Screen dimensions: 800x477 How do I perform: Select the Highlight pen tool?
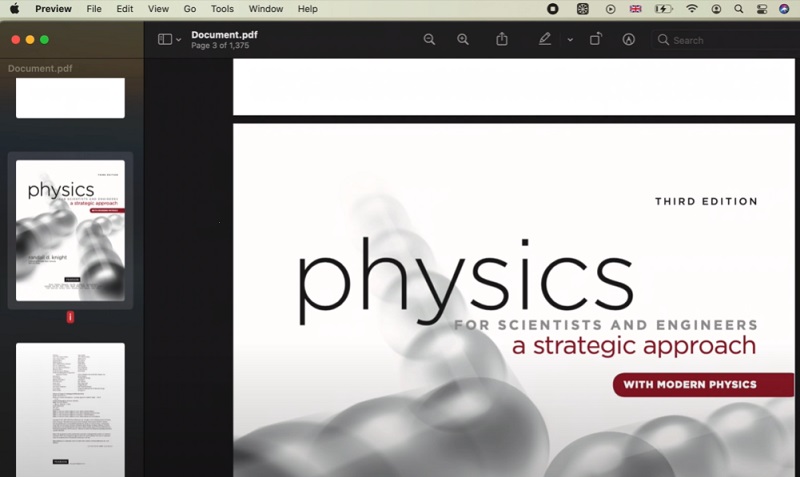(x=545, y=39)
